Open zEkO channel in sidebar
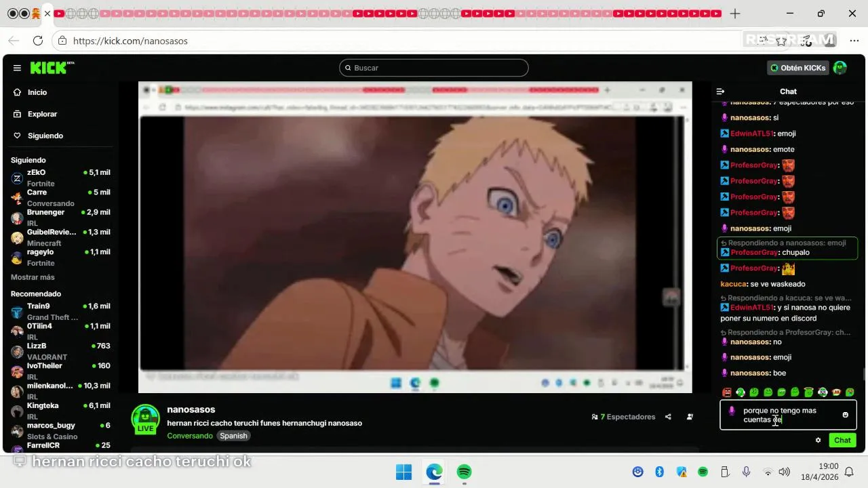The image size is (868, 488). pos(61,178)
